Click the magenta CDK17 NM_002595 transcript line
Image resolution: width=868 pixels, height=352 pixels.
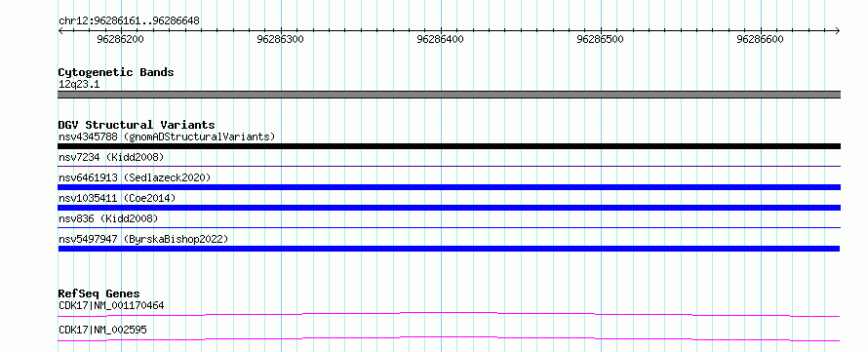[x=449, y=338]
